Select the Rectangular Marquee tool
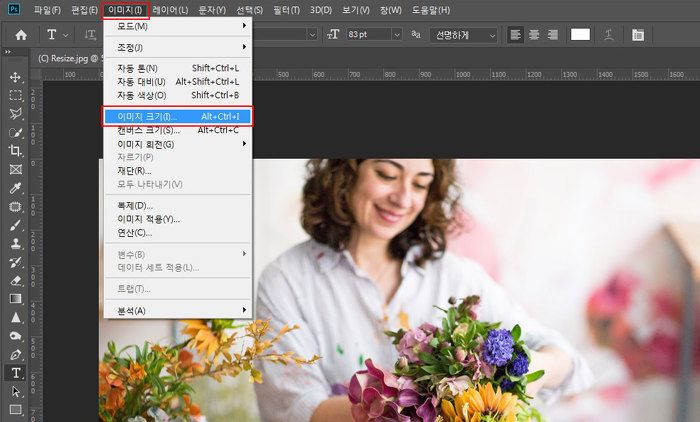 pyautogui.click(x=16, y=96)
